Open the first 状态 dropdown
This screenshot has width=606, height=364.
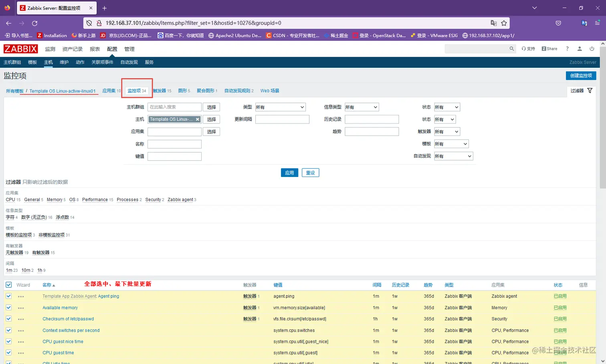coord(447,107)
